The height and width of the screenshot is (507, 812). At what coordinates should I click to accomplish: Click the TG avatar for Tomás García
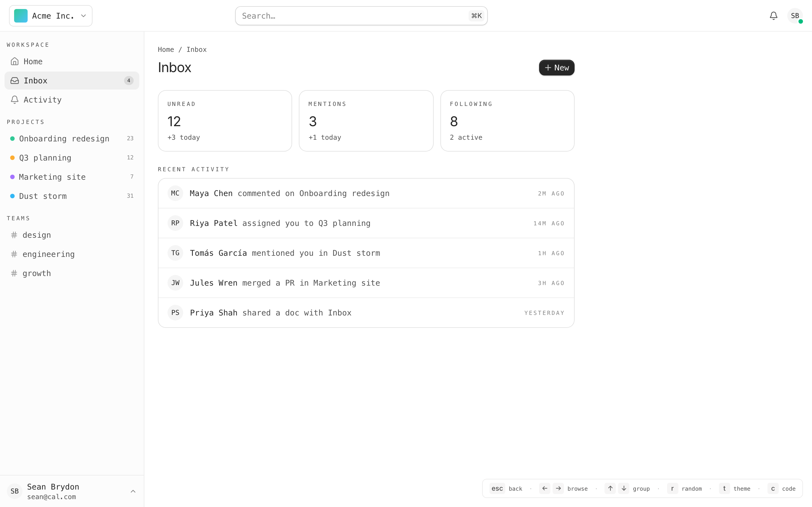[175, 253]
